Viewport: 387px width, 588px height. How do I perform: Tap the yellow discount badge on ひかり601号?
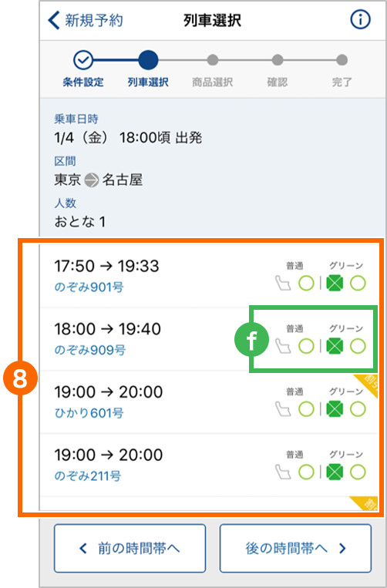[368, 384]
